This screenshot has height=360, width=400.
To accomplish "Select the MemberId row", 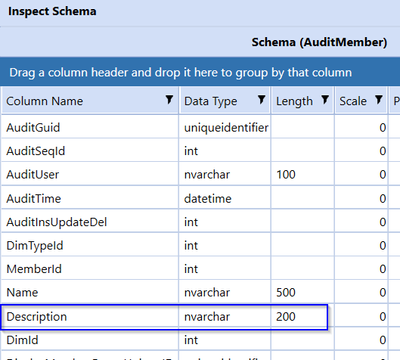I will 200,269.
